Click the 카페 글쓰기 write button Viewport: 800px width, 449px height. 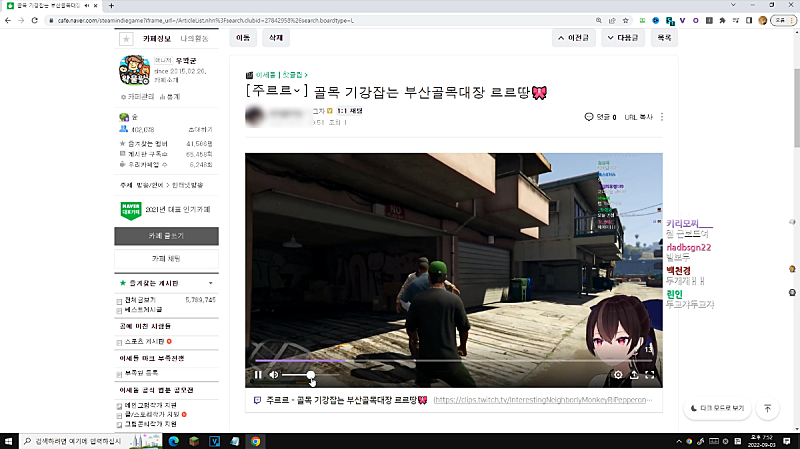[166, 236]
